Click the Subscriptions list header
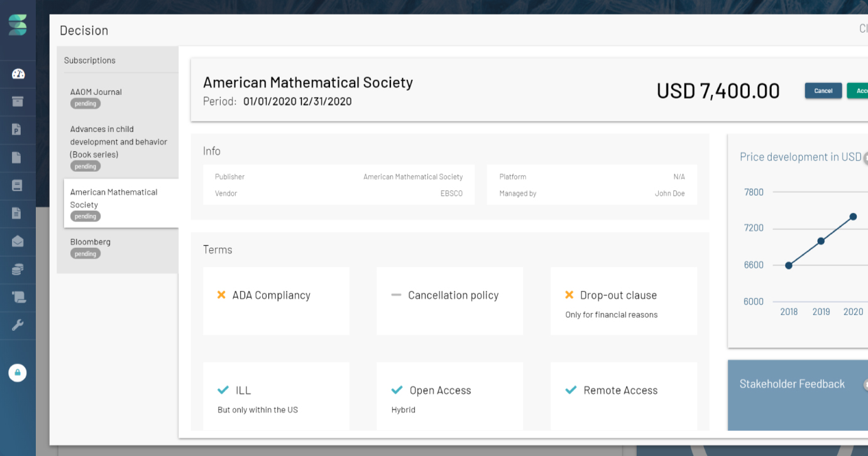This screenshot has height=456, width=868. (90, 60)
